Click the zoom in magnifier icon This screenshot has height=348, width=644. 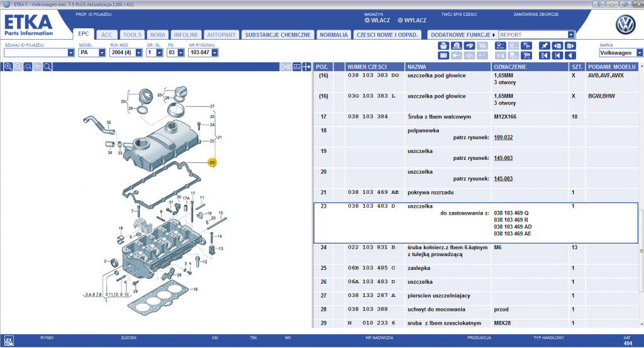click(x=8, y=67)
